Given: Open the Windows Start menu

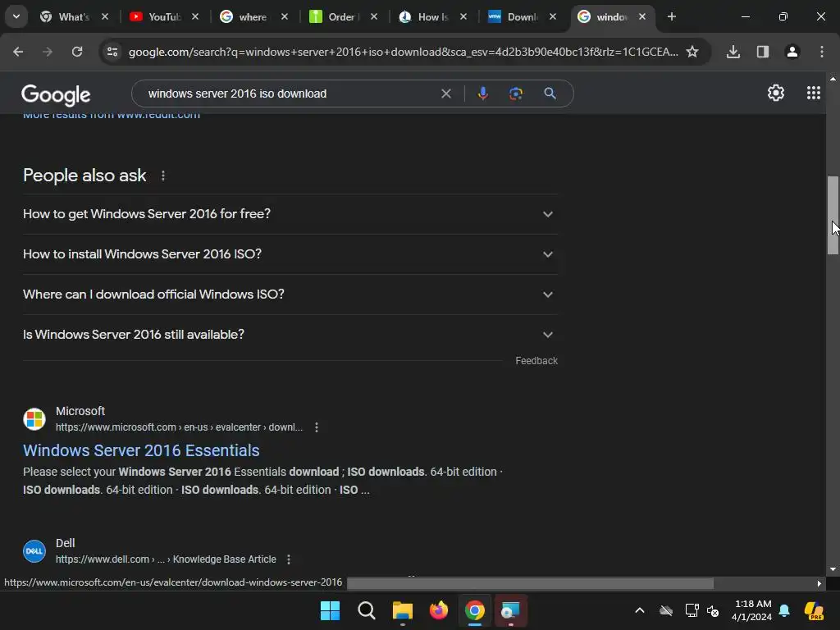Looking at the screenshot, I should 330,610.
